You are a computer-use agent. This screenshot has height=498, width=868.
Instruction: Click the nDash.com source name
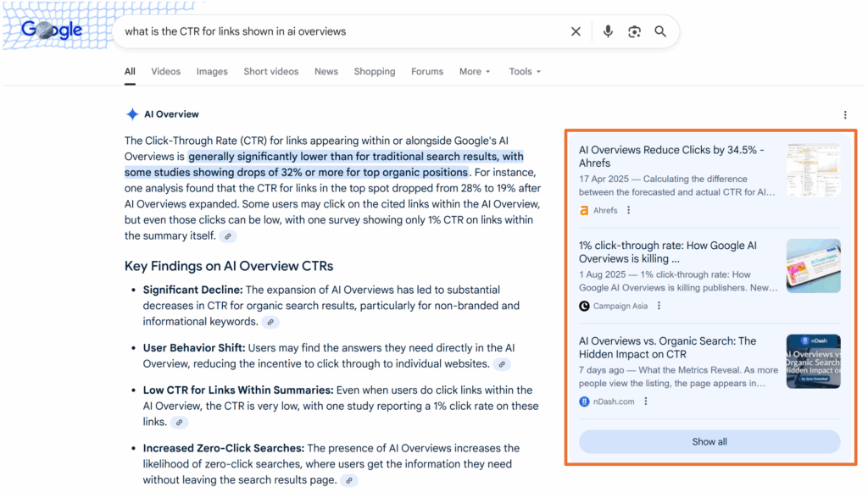point(614,401)
